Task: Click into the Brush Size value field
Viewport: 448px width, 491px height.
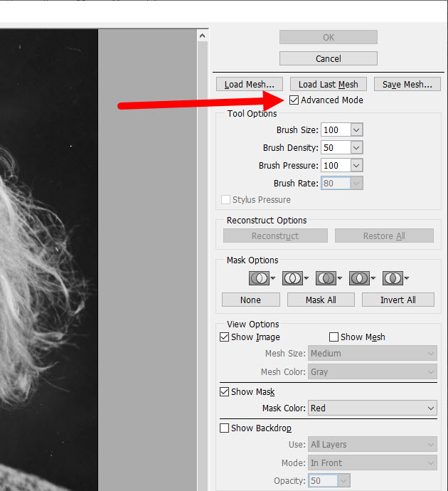Action: point(336,130)
